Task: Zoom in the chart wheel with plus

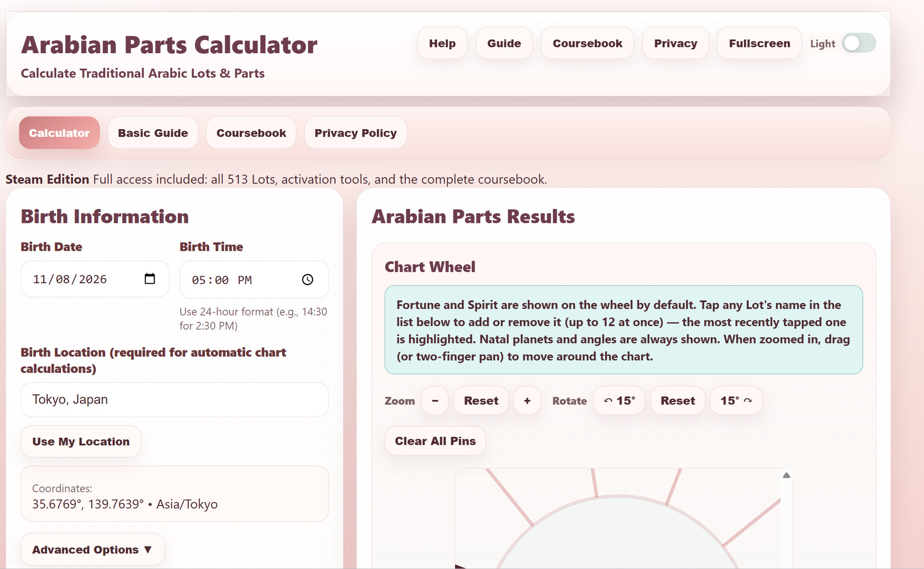Action: tap(527, 400)
